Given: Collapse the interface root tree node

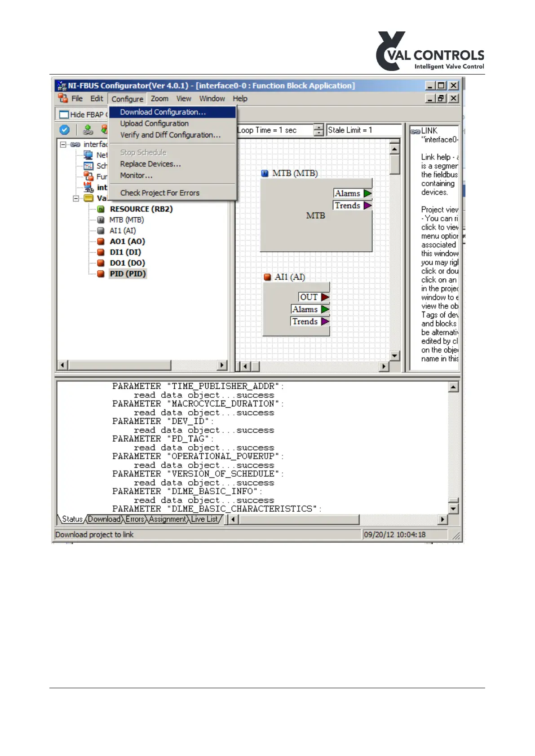Looking at the screenshot, I should click(63, 145).
